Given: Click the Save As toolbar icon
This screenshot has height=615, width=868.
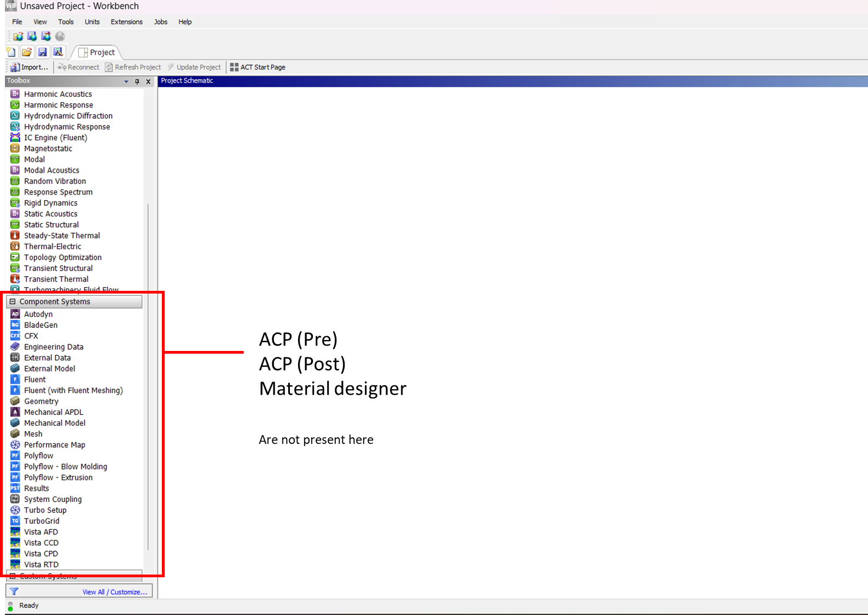Looking at the screenshot, I should tap(57, 52).
